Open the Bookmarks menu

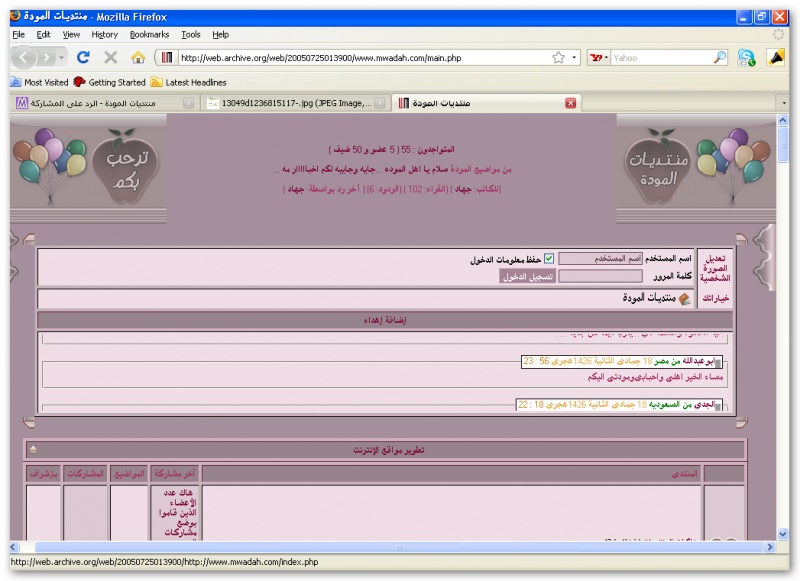[147, 34]
